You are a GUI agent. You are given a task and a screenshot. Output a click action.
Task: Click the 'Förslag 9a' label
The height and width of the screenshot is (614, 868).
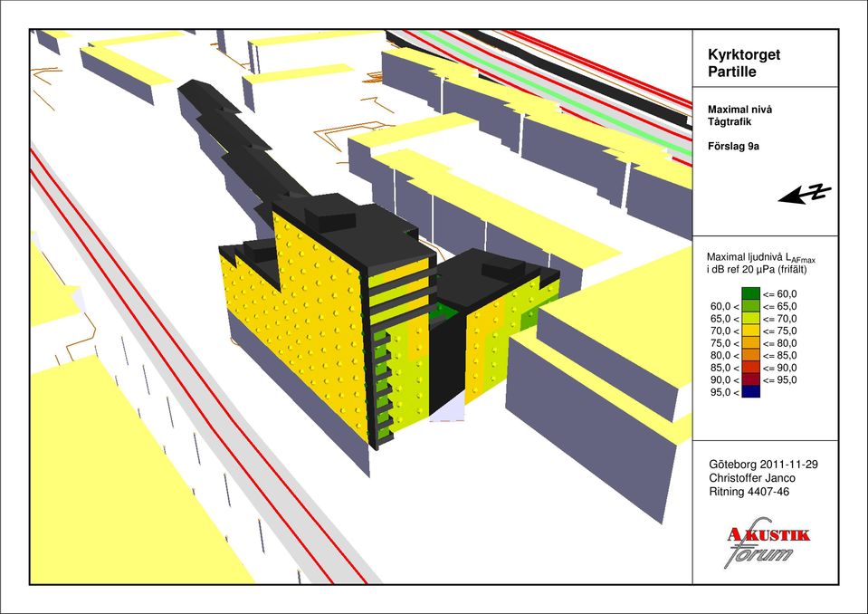[733, 147]
